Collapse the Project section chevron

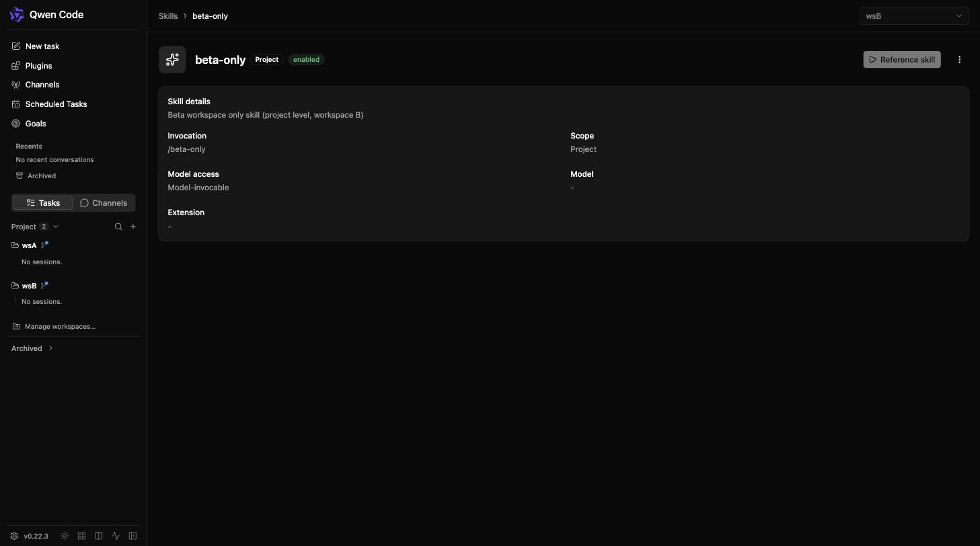pyautogui.click(x=56, y=227)
